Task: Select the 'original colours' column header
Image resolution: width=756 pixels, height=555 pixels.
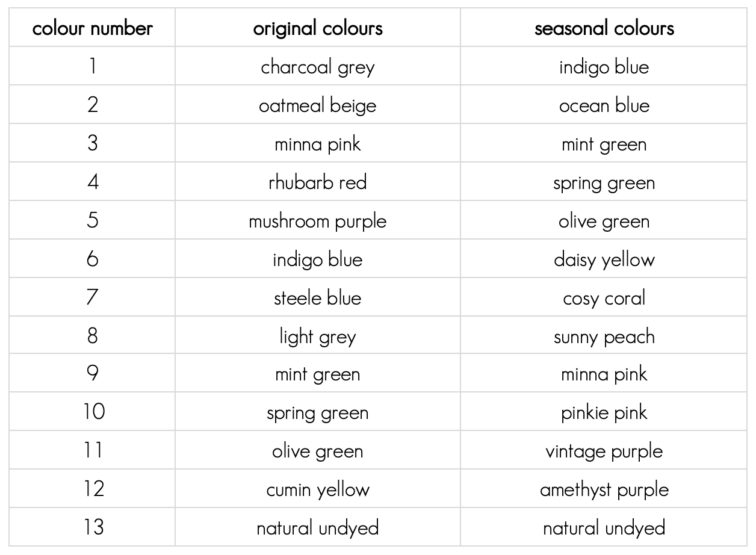Action: click(318, 28)
